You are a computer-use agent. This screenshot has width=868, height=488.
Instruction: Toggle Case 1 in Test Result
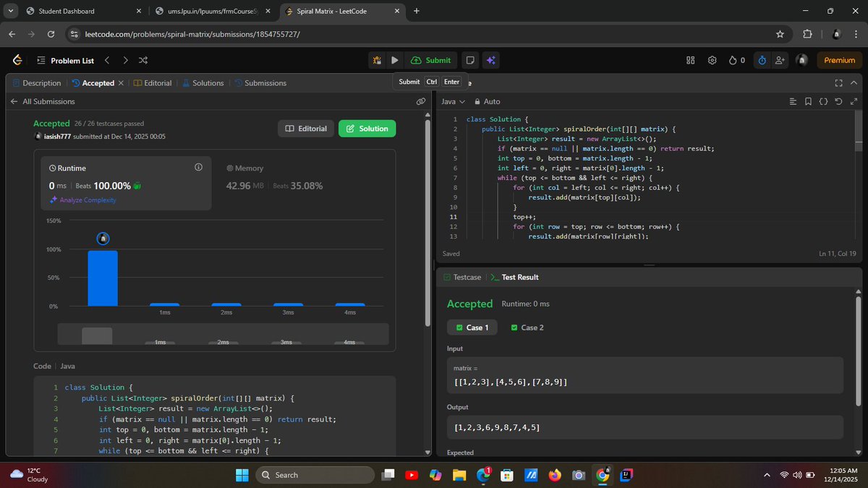(472, 327)
